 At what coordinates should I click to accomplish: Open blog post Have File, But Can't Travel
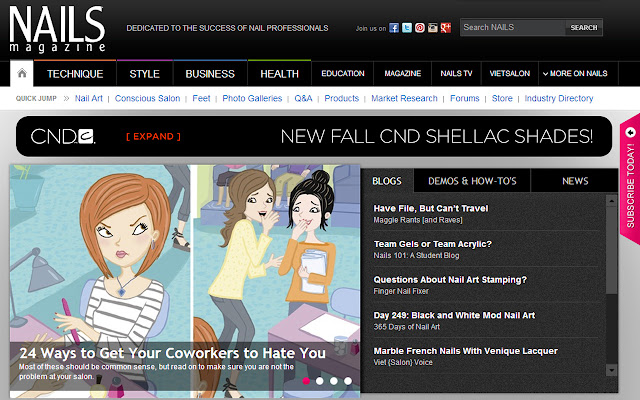[x=431, y=209]
